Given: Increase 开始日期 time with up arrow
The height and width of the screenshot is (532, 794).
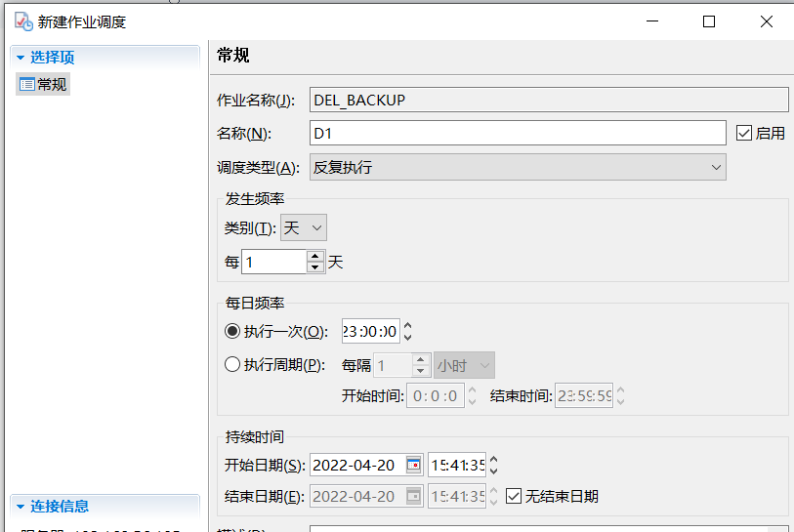Looking at the screenshot, I should coord(494,460).
